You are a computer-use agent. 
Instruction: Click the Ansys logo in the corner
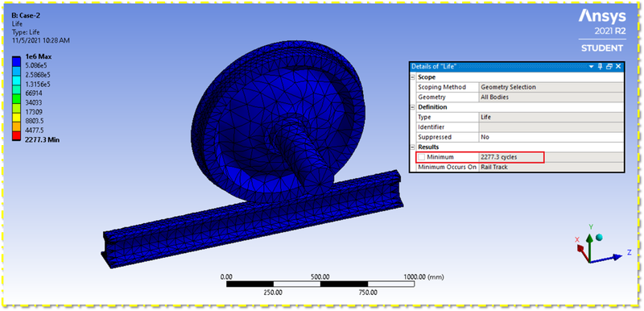602,16
